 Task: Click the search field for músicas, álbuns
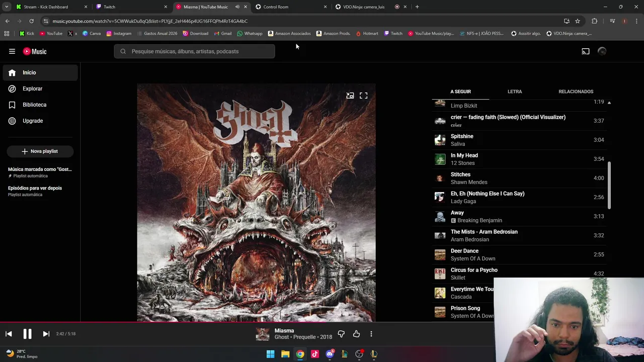click(x=195, y=51)
